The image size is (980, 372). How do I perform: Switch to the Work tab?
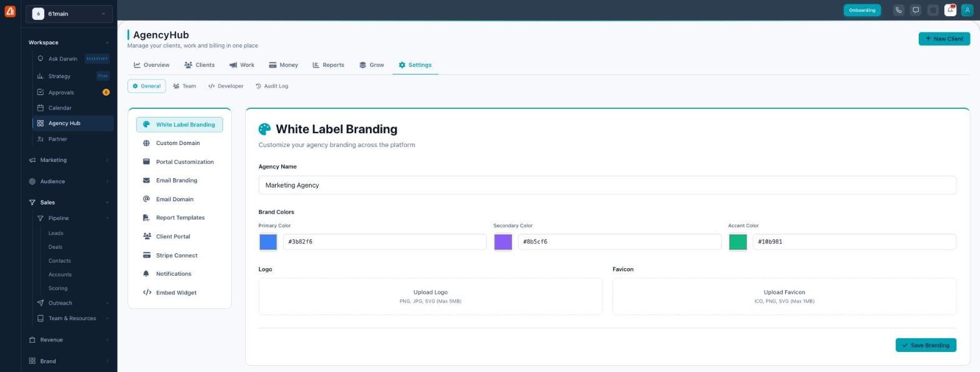pos(241,65)
